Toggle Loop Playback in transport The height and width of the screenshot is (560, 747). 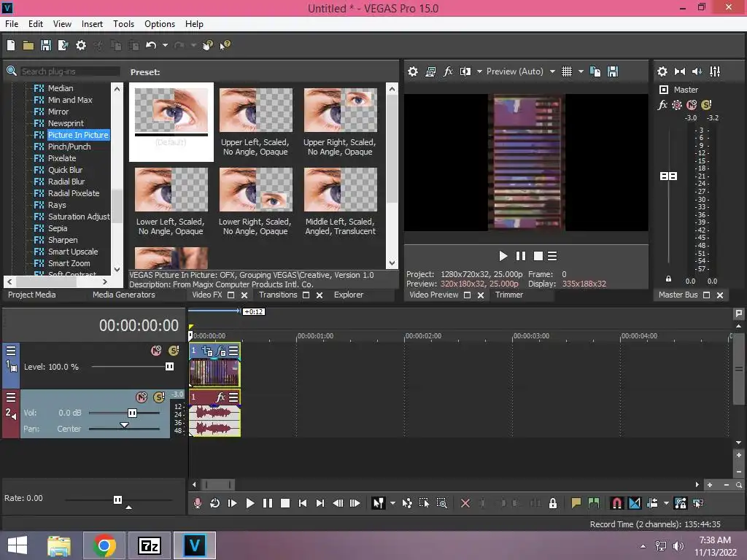pyautogui.click(x=215, y=503)
